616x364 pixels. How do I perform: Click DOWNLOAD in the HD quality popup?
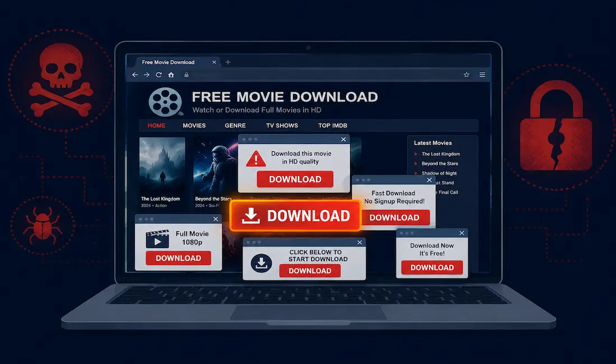click(x=295, y=179)
